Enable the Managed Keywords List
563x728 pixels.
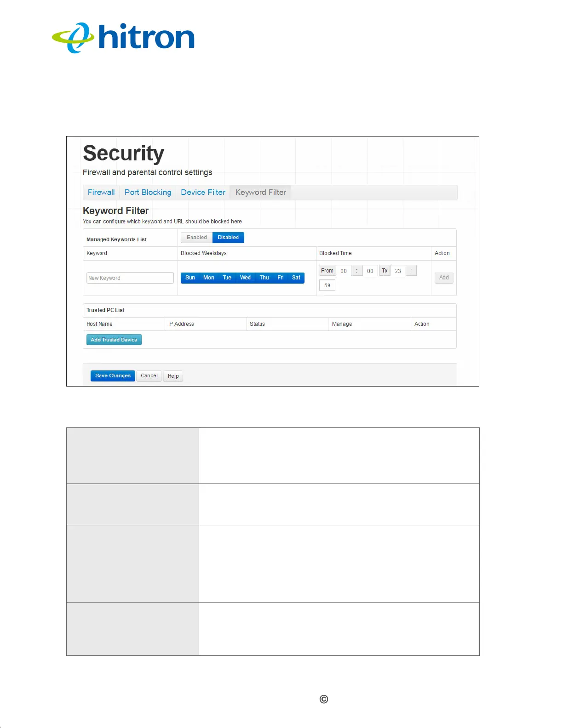coord(197,238)
